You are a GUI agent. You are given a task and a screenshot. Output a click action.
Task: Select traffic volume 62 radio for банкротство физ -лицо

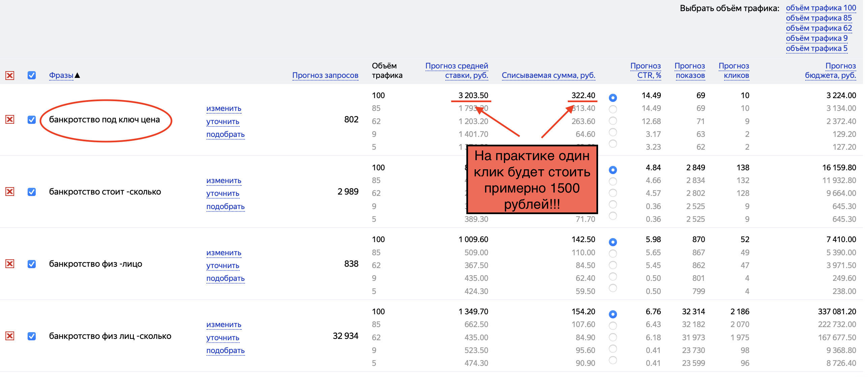(x=613, y=265)
